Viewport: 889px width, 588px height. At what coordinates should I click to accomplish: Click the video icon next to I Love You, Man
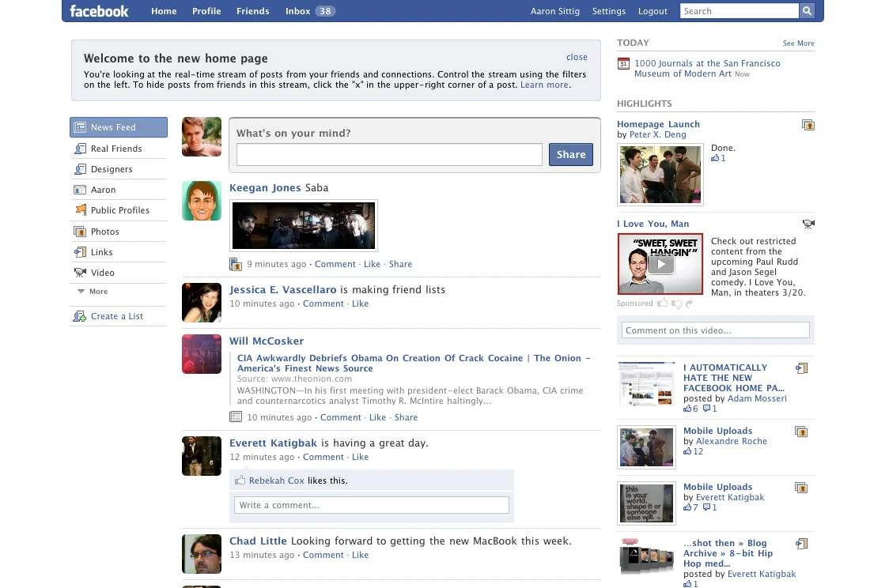click(808, 224)
